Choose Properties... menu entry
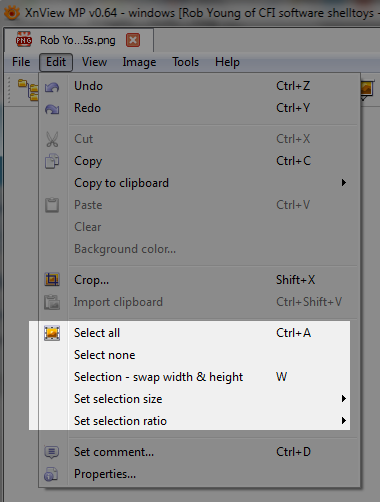380x502 pixels. (x=199, y=474)
